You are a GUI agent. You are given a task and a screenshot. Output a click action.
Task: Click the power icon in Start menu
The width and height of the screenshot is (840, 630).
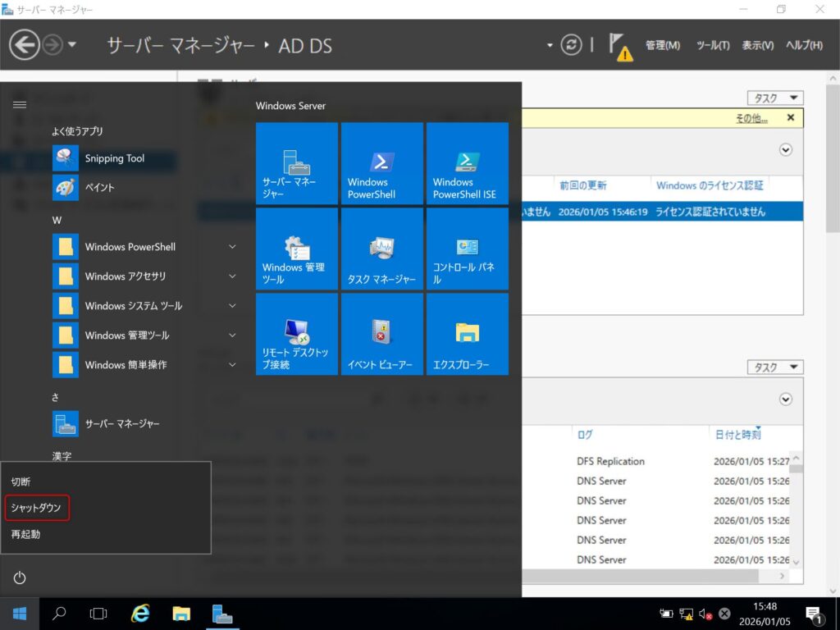pos(20,578)
